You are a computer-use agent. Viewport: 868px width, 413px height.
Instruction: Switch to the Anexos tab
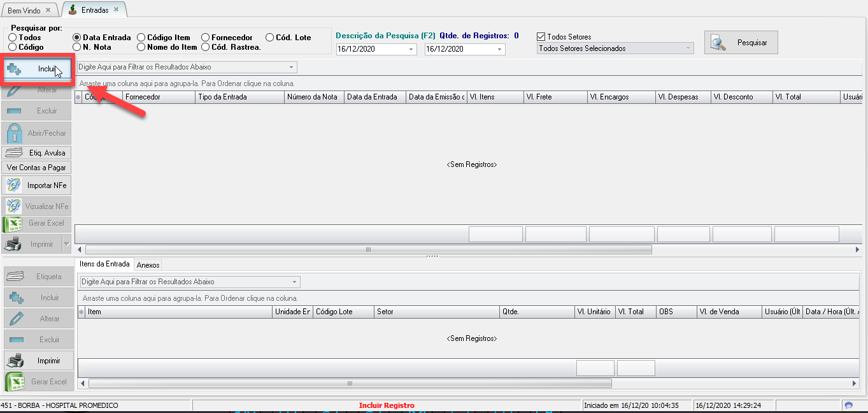pyautogui.click(x=148, y=264)
